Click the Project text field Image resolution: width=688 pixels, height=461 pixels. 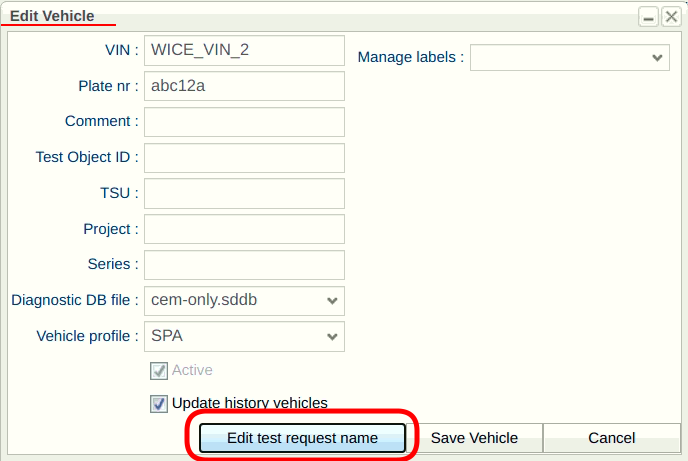(244, 229)
